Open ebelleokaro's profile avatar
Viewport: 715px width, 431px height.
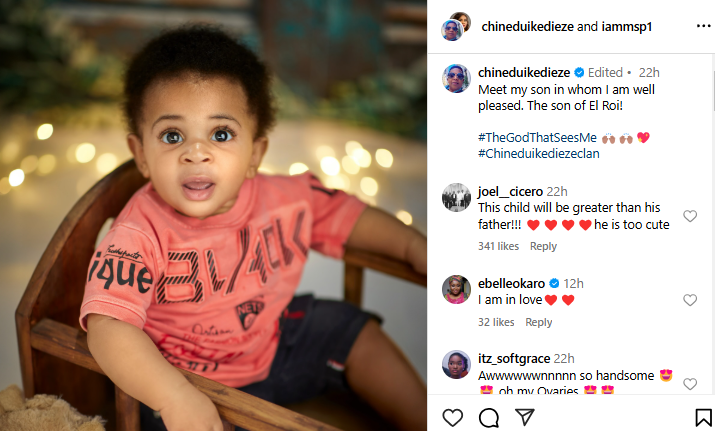click(456, 289)
